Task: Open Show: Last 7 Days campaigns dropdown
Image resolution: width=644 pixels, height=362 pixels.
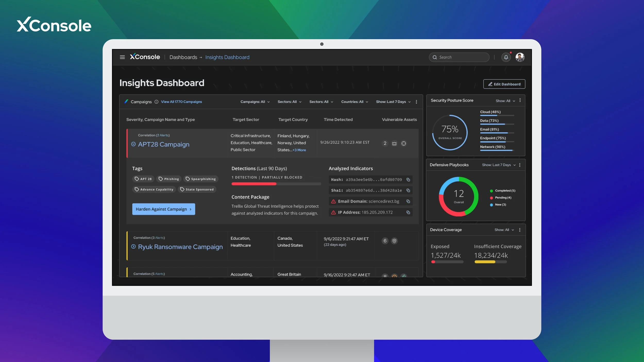Action: pos(393,102)
